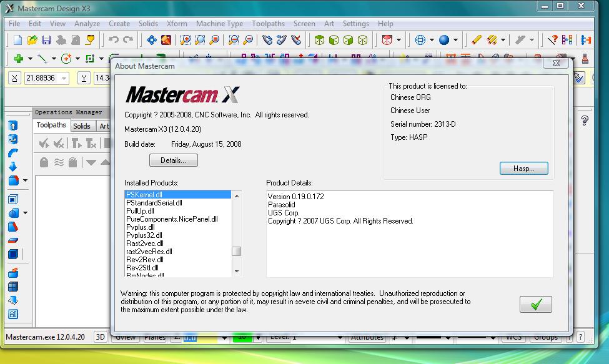Click the Y coordinate lock button

[84, 79]
